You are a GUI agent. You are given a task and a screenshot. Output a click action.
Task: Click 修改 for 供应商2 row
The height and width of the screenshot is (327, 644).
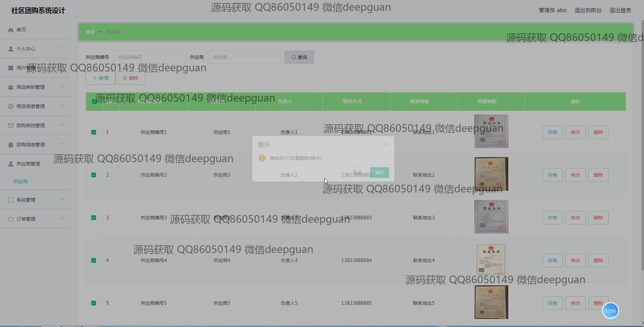(x=575, y=175)
